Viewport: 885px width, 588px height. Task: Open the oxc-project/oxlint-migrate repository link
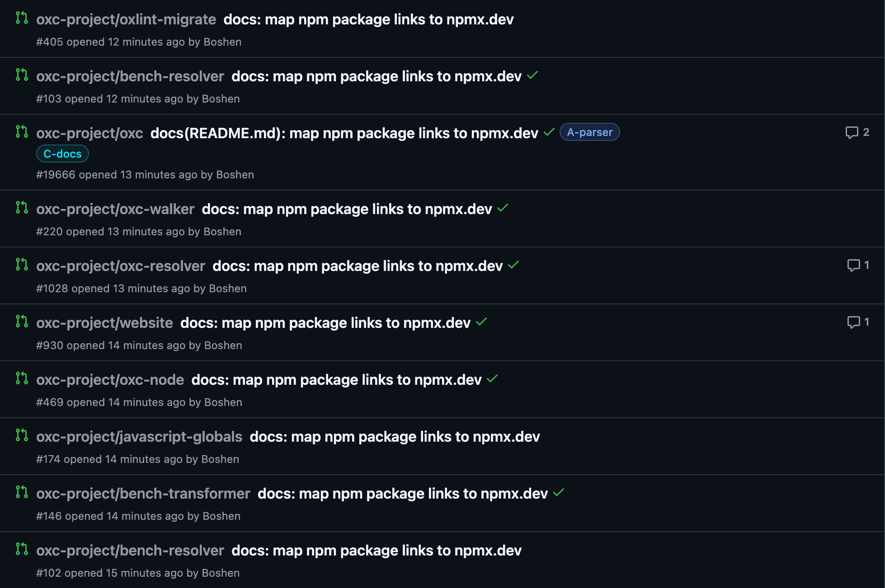pos(126,19)
